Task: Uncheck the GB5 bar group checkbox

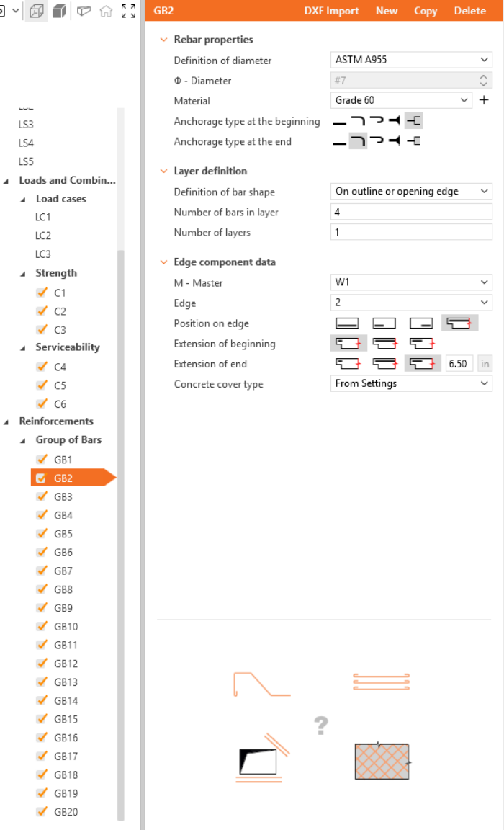Action: pos(42,534)
